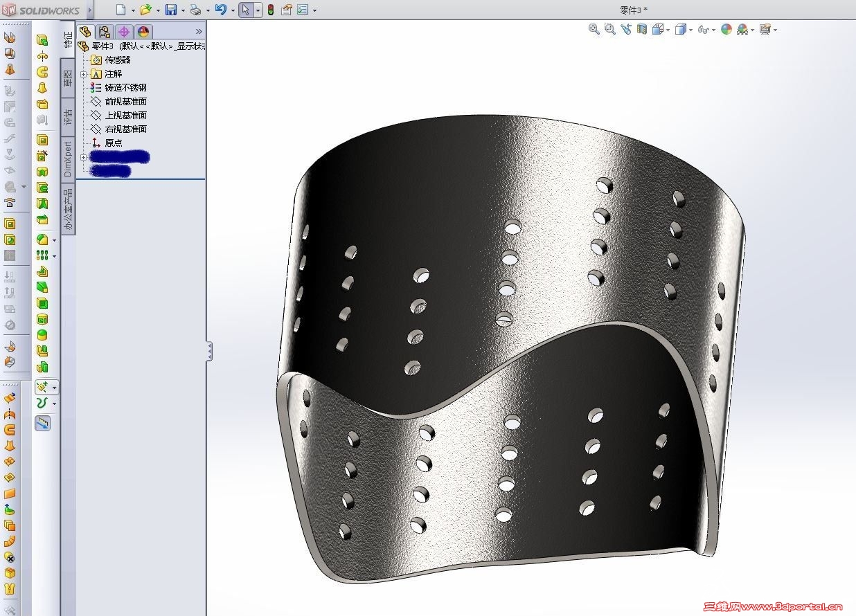Screen dimensions: 856x616
Task: Click the Zoom to Area icon
Action: click(x=609, y=29)
